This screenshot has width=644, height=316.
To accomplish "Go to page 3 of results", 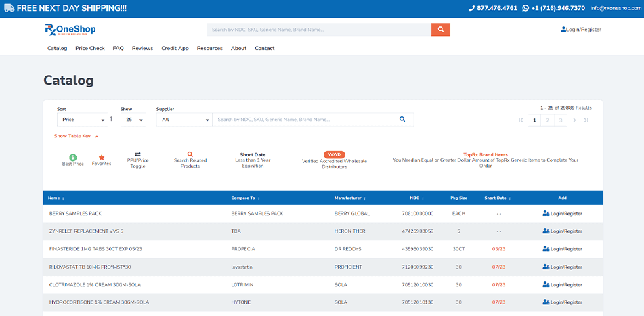I will (x=561, y=120).
